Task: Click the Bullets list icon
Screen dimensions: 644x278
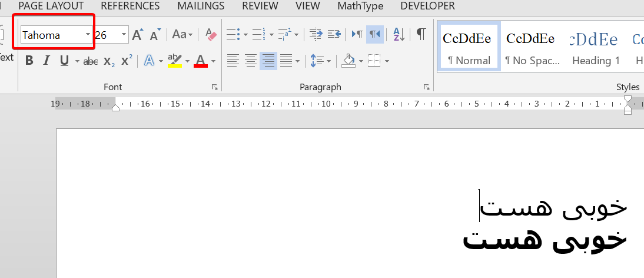Action: click(x=233, y=35)
